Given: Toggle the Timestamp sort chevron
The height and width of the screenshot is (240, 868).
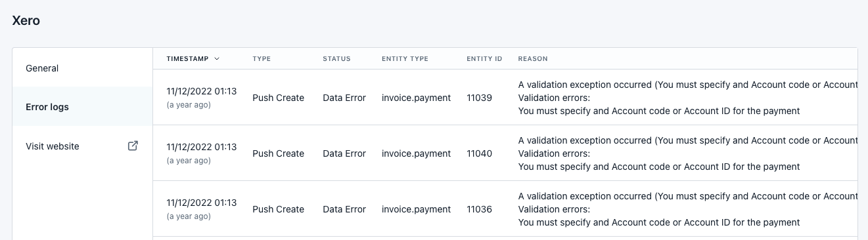Looking at the screenshot, I should pos(217,58).
